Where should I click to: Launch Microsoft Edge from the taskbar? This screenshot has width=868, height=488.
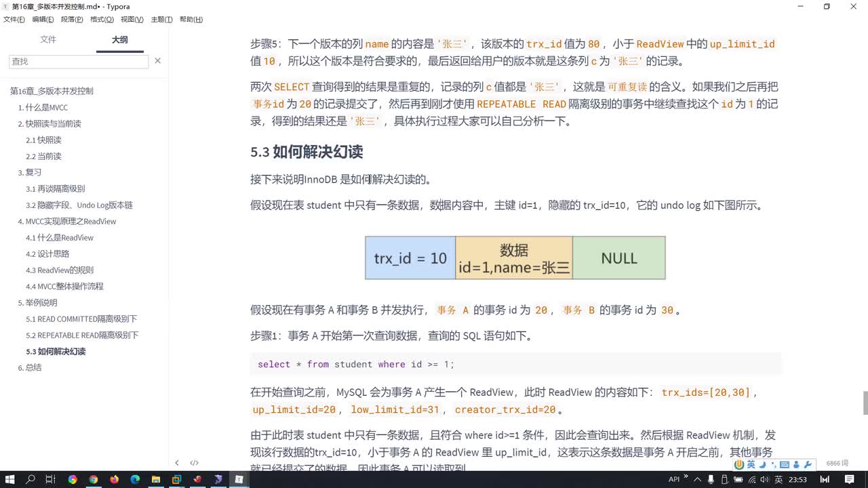pyautogui.click(x=135, y=479)
